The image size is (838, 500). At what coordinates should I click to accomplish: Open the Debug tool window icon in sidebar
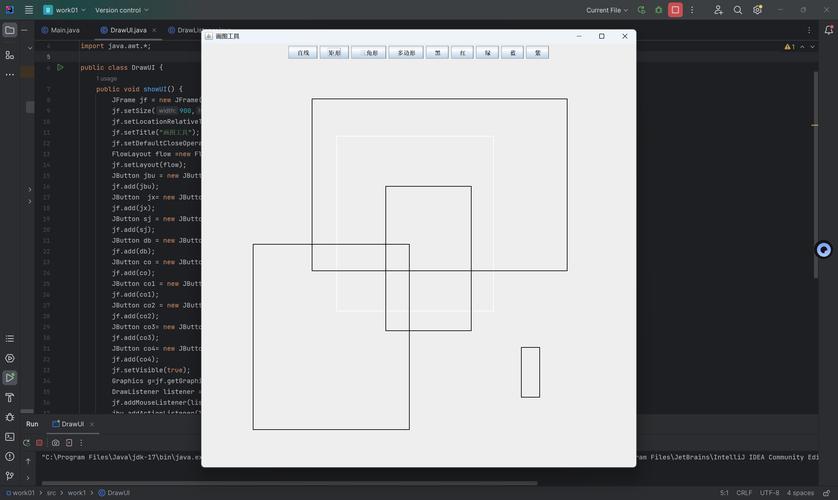pos(10,417)
